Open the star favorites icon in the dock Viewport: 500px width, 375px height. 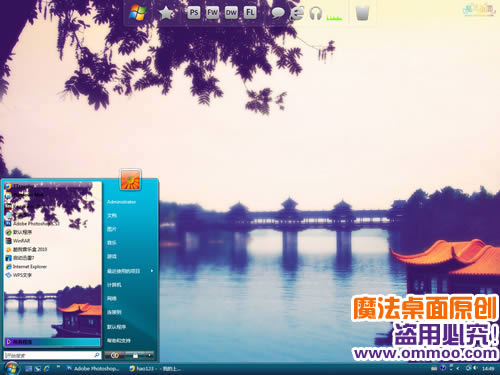(166, 13)
